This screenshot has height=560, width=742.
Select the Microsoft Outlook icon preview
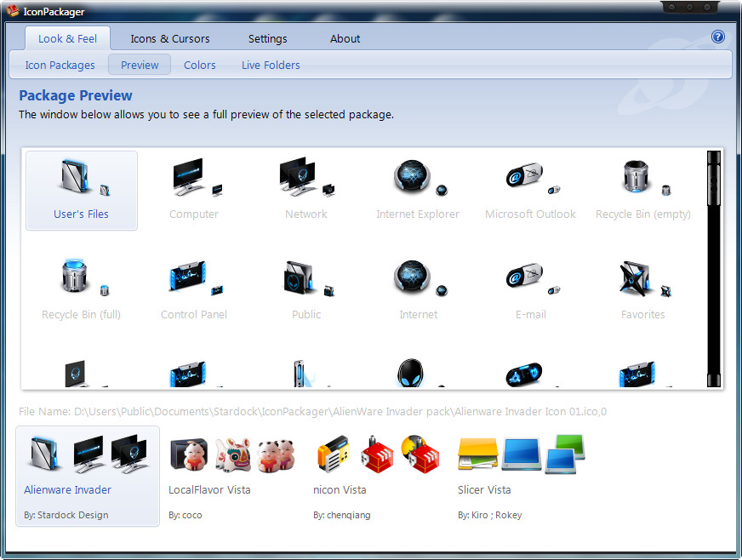tap(530, 191)
